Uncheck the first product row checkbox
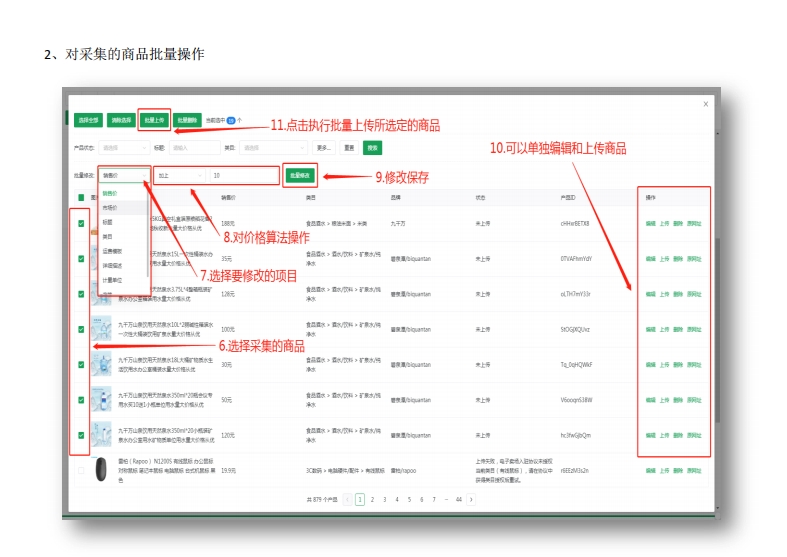Screen dimensions: 787x557 pos(81,224)
